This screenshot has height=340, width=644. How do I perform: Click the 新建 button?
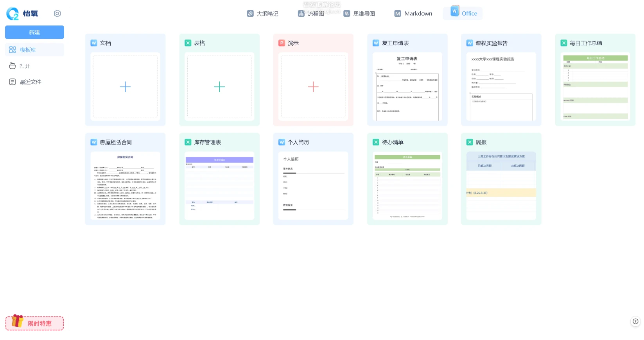[x=34, y=32]
